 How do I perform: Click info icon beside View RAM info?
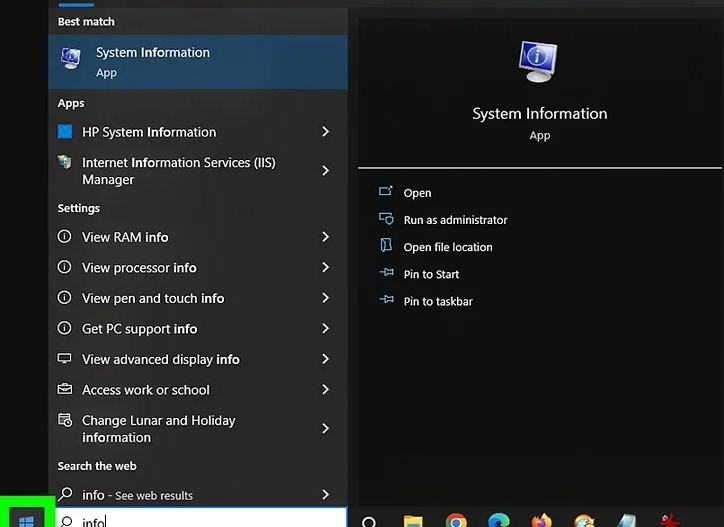tap(64, 236)
